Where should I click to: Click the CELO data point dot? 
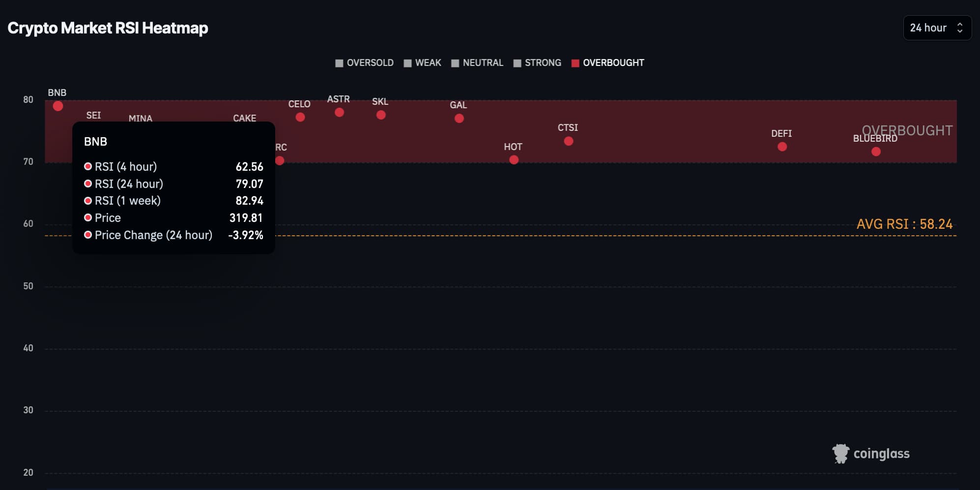click(x=300, y=117)
